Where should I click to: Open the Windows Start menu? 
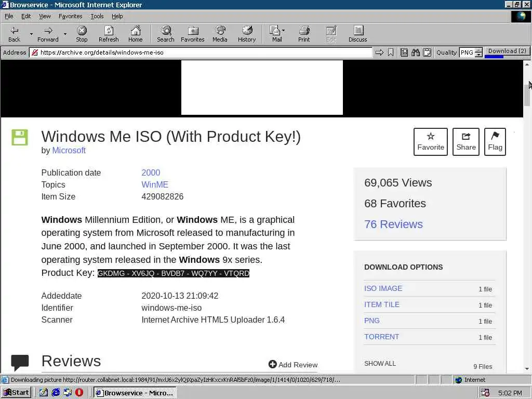(16, 393)
